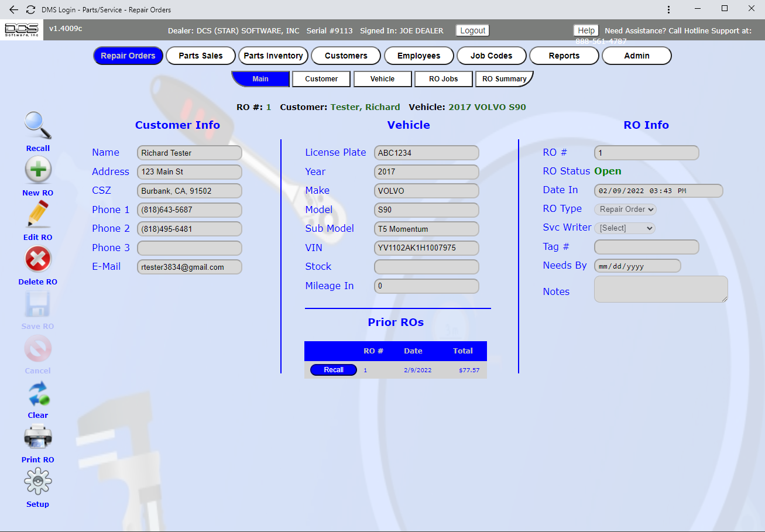Open the Parts Inventory section
This screenshot has width=765, height=532.
coord(273,56)
